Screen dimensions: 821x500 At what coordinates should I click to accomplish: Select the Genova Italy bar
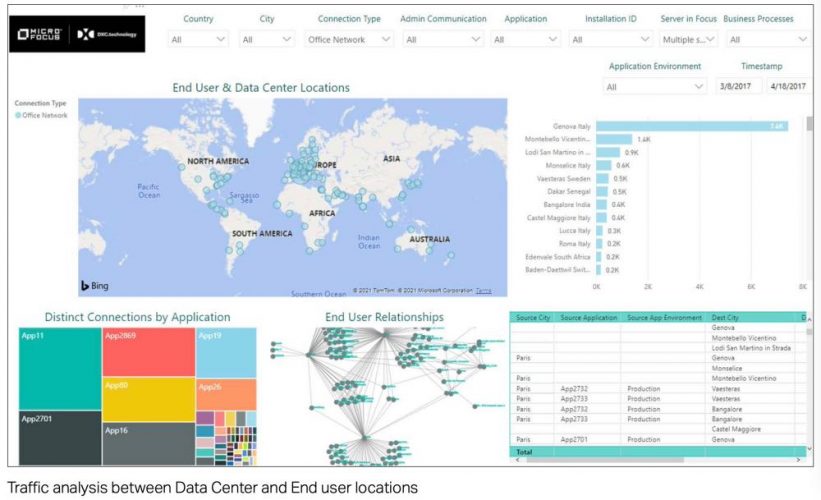[x=692, y=126]
